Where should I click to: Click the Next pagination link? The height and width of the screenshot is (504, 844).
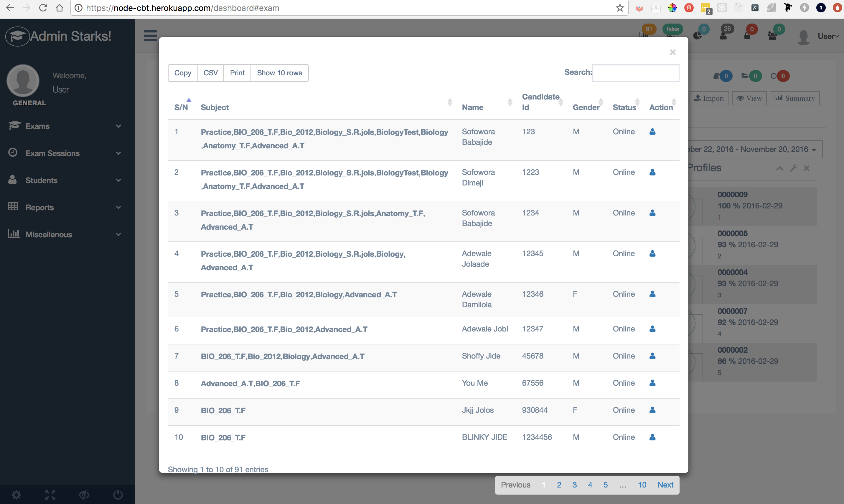point(665,485)
